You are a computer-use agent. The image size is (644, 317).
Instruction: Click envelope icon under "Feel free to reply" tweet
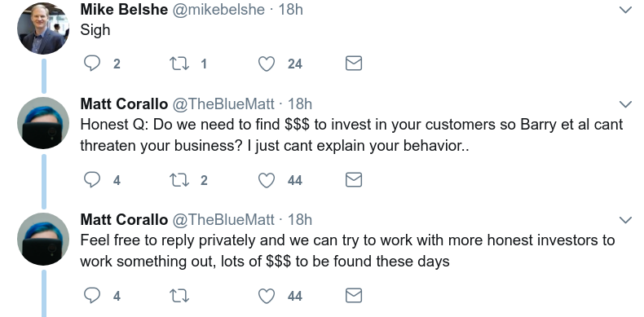tap(354, 296)
